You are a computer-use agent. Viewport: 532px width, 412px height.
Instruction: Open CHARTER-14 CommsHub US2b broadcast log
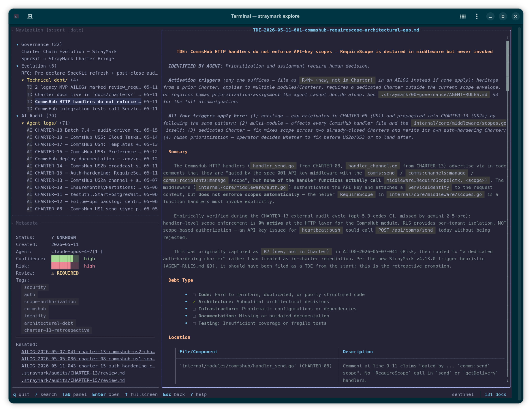[x=92, y=166]
